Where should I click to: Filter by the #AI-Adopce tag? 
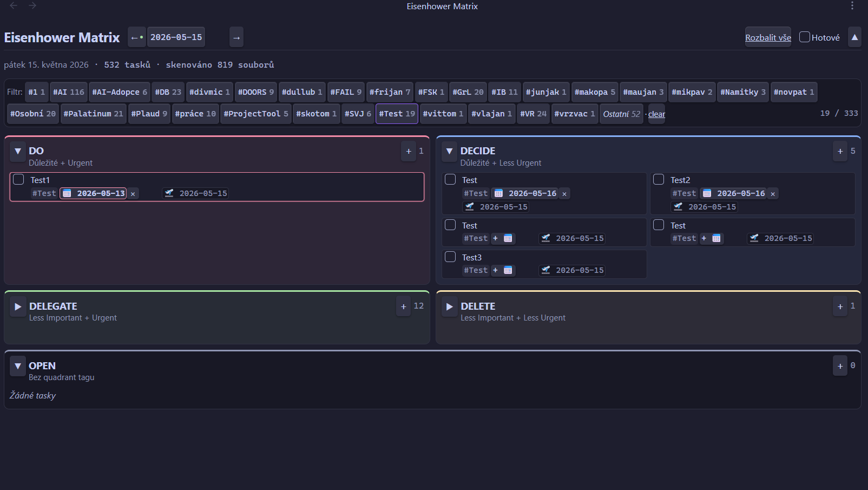coord(120,92)
